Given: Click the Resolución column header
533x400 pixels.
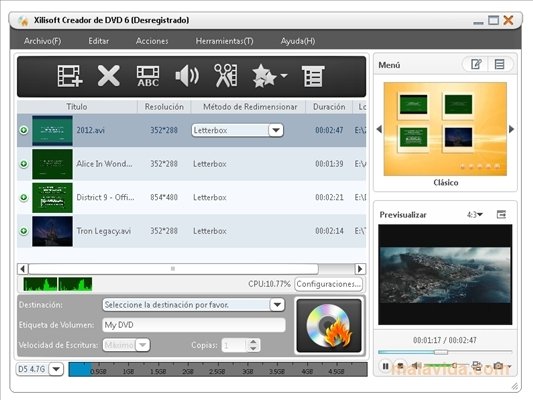Looking at the screenshot, I should coord(164,107).
